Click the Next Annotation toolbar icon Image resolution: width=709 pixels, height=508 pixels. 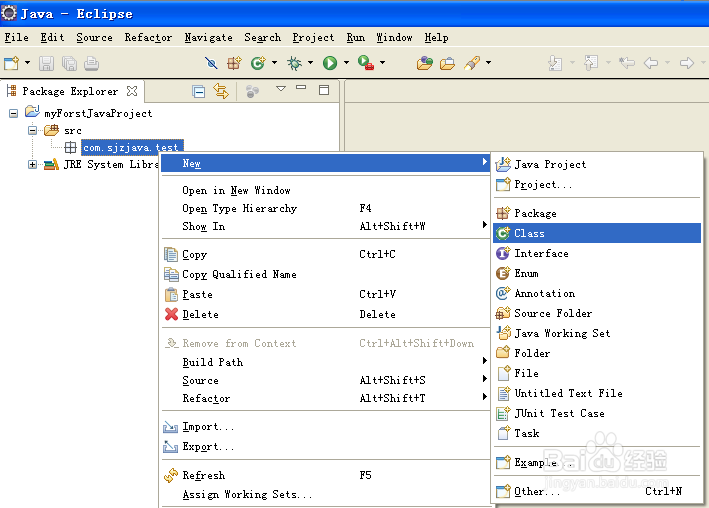[x=555, y=63]
